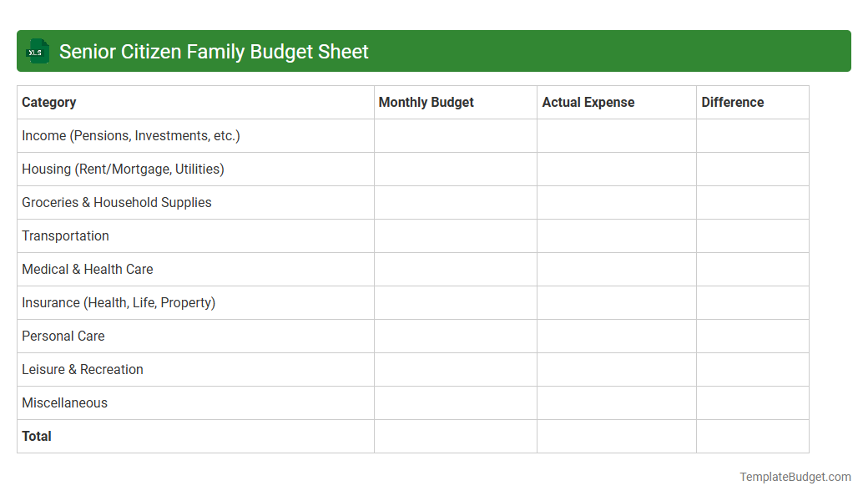Select the green spreadsheet icon in header
The image size is (868, 501).
(37, 51)
